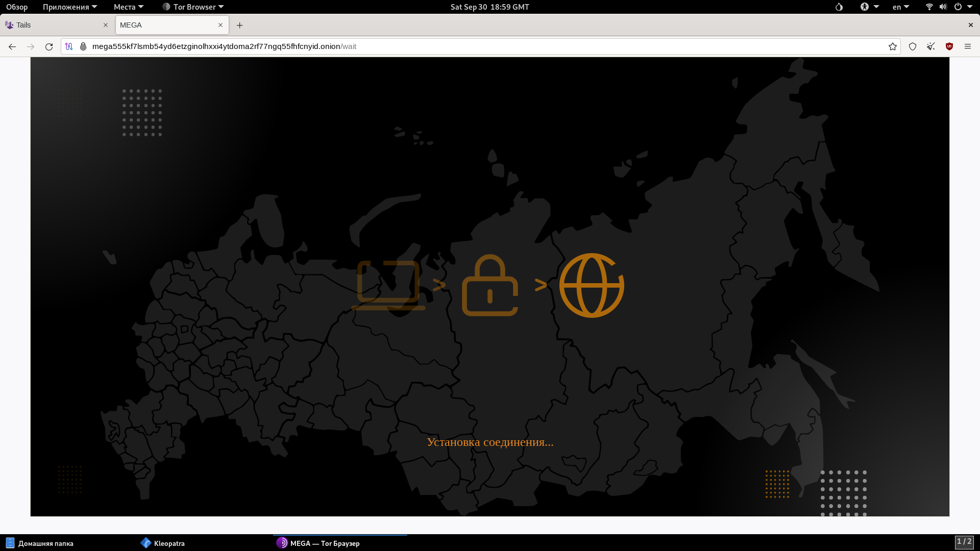The height and width of the screenshot is (551, 980).
Task: Click the New Identity broom icon
Action: [931, 46]
